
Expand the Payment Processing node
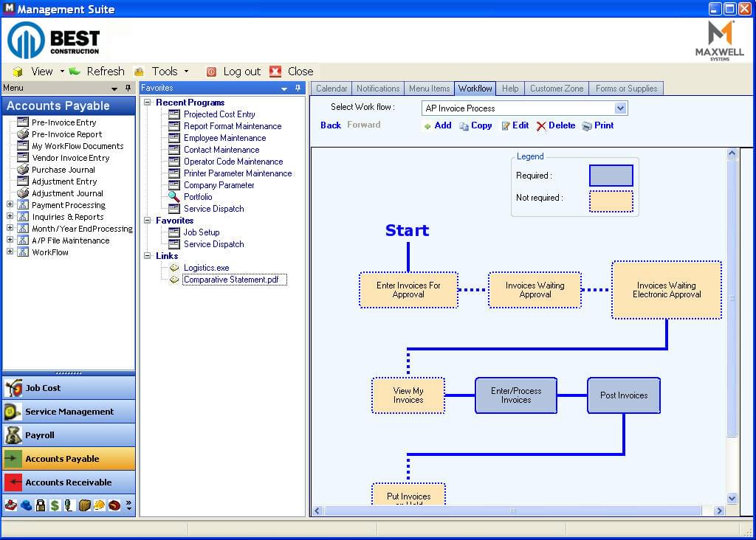coord(10,204)
